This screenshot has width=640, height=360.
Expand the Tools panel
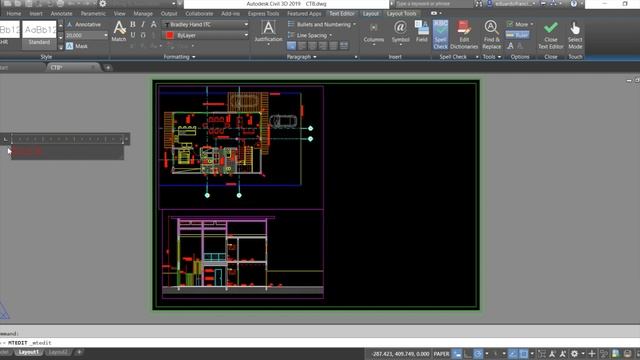(x=492, y=57)
